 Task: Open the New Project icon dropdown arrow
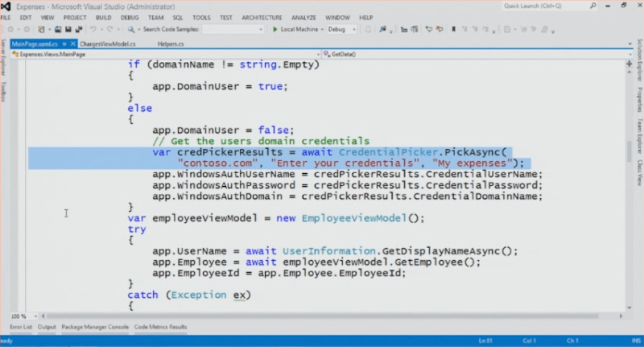click(49, 30)
